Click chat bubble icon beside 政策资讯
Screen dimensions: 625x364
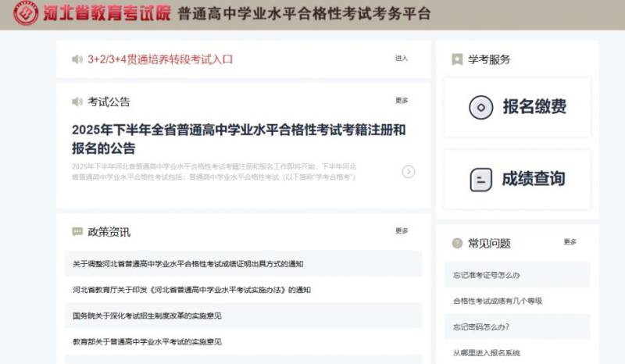(77, 231)
